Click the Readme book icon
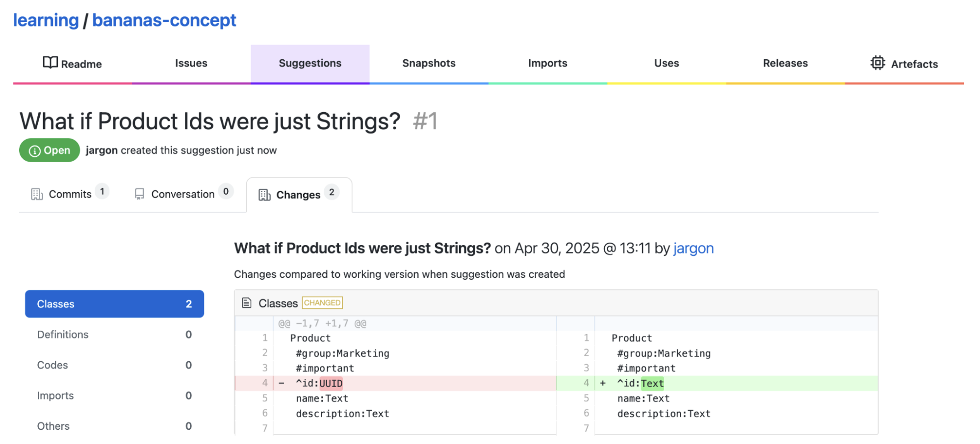Screen dimensions: 980x444 click(x=50, y=63)
